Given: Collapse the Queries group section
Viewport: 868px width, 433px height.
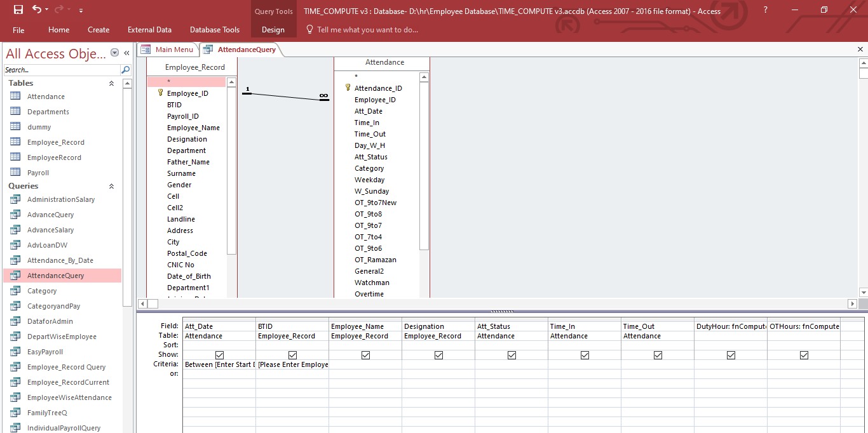Looking at the screenshot, I should [112, 186].
